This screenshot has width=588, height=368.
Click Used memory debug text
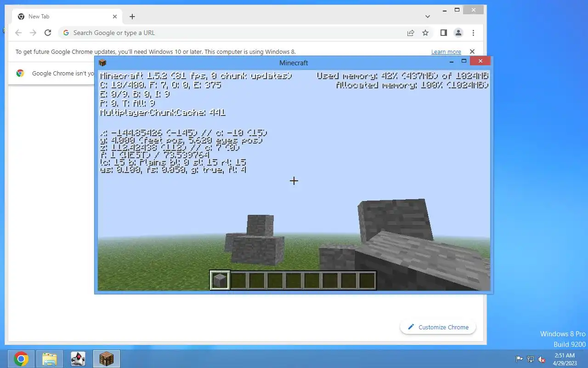click(x=402, y=76)
